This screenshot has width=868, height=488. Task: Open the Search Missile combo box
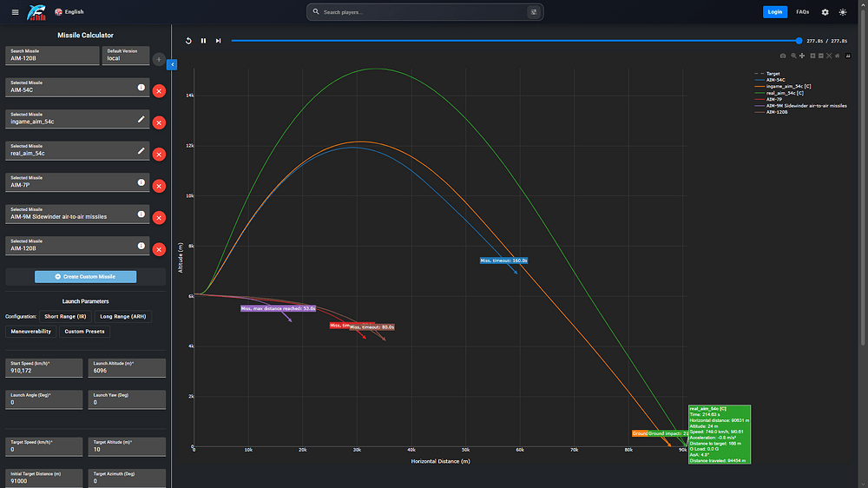click(x=52, y=56)
